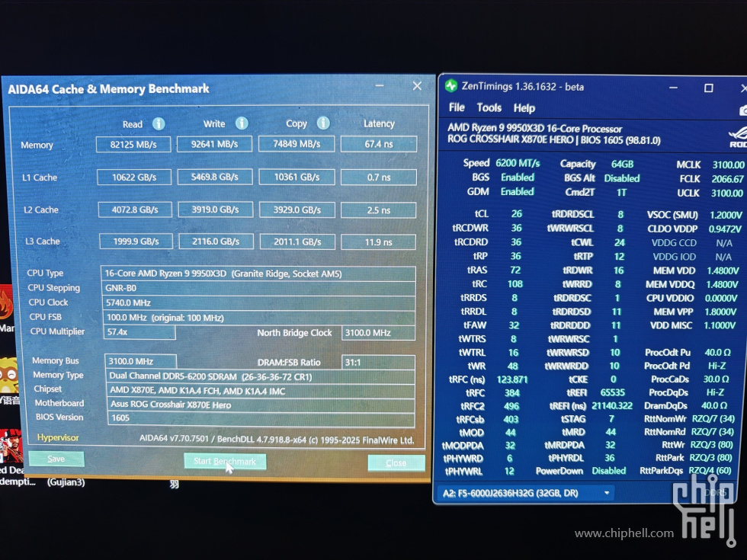Click the Memory Write 92641 MB/s field
The height and width of the screenshot is (560, 747).
(x=214, y=144)
